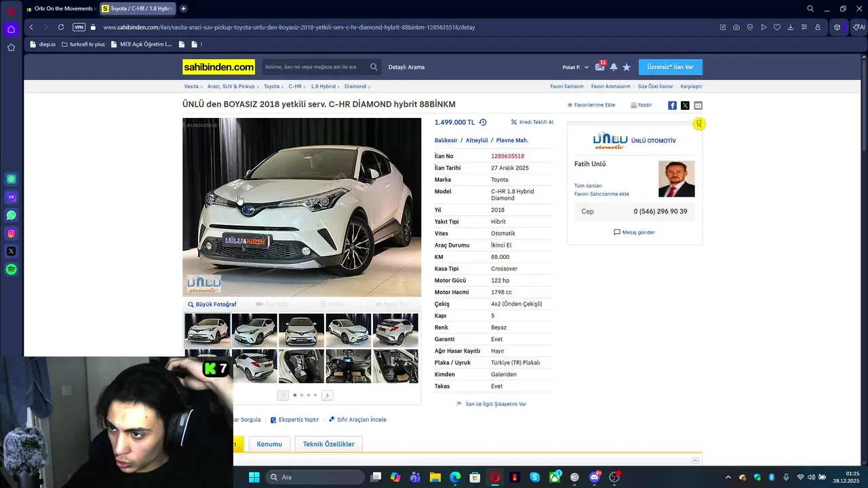
Task: Open Detaylı Arama
Action: click(x=406, y=67)
